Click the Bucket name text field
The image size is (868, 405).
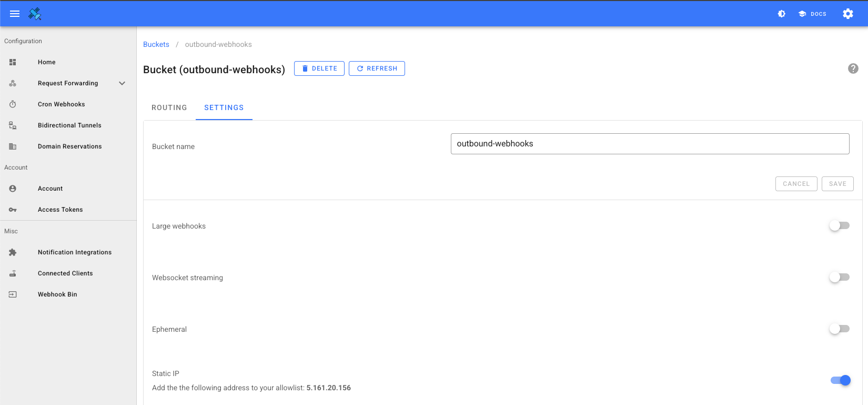click(650, 144)
